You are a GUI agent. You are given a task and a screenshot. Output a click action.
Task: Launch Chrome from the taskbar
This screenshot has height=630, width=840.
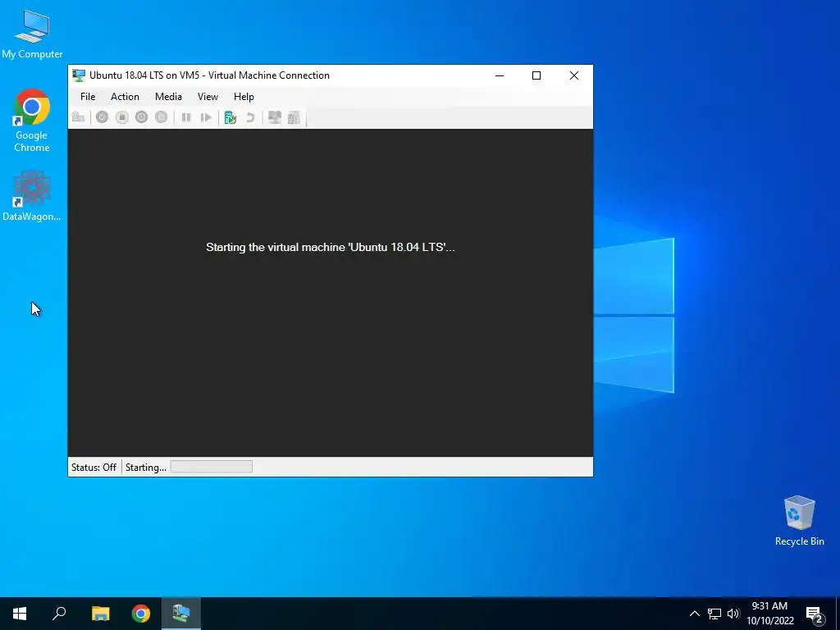[141, 614]
